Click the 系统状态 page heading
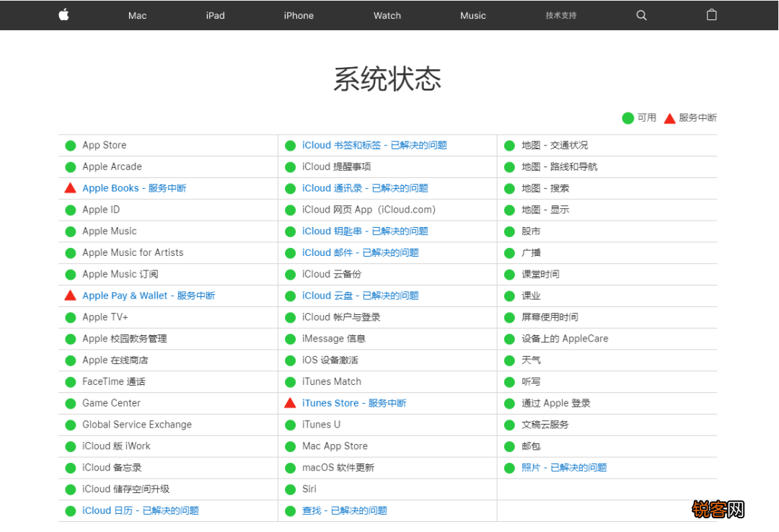Image resolution: width=779 pixels, height=532 pixels. coord(387,79)
